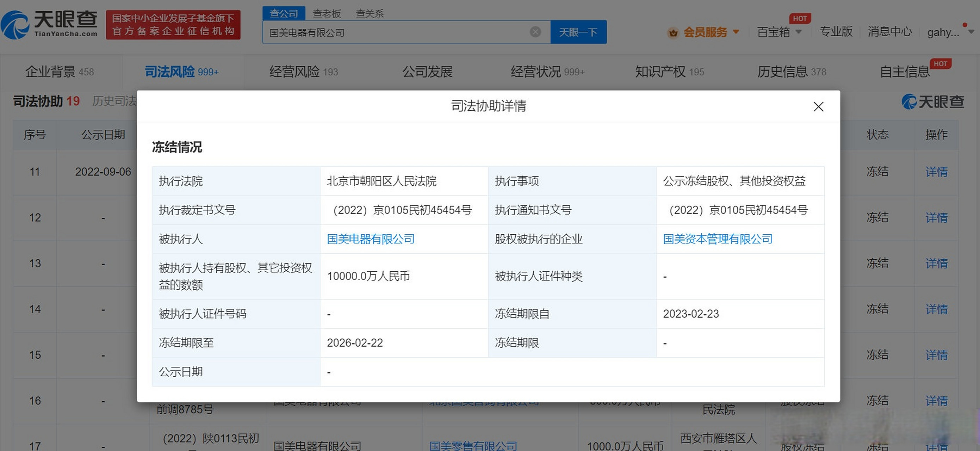Open the 国美资本管理有限公司 company link

coord(717,239)
